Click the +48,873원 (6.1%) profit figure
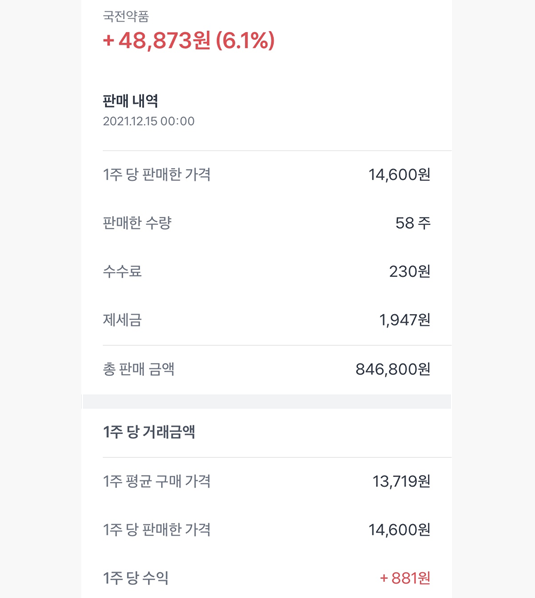The height and width of the screenshot is (598, 535). pyautogui.click(x=189, y=41)
